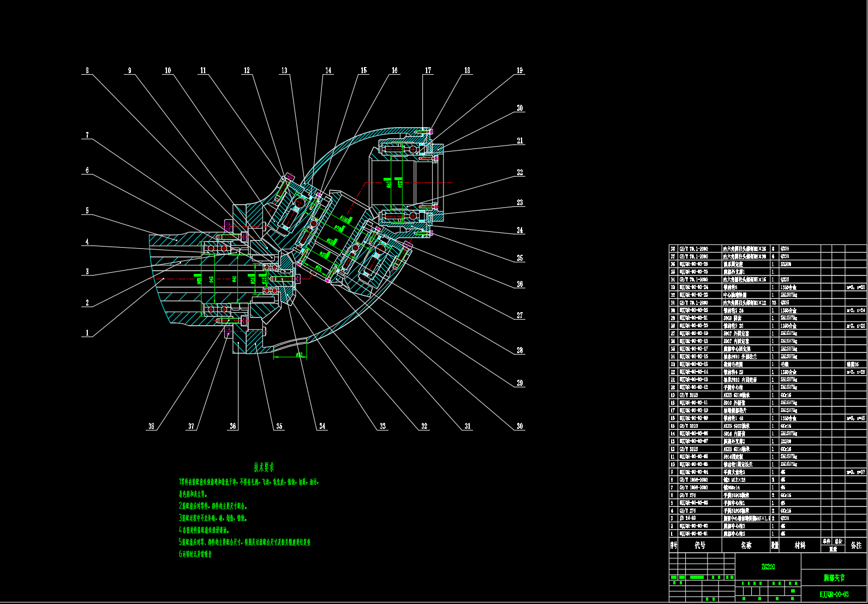Click part callout number 30
The image size is (868, 604).
click(519, 426)
